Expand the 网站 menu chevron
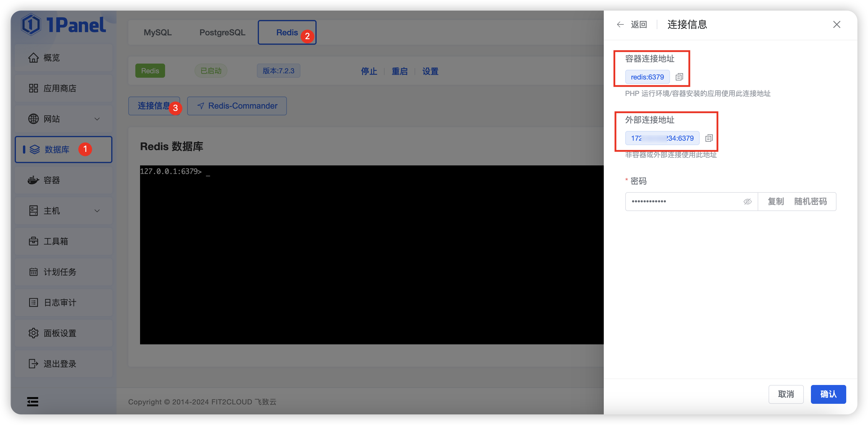 pos(97,119)
